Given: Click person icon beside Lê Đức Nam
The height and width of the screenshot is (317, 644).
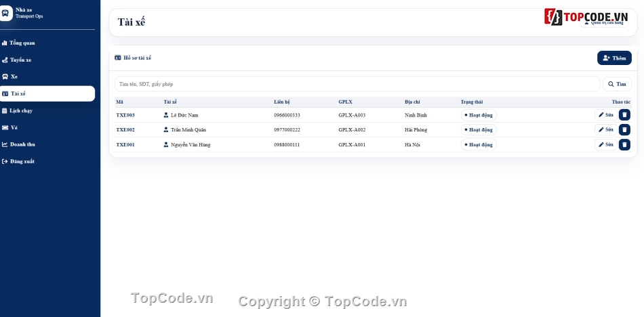Looking at the screenshot, I should 166,115.
